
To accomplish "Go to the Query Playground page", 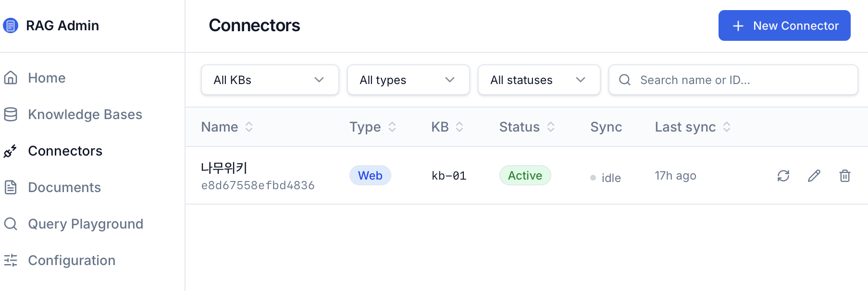I will [x=86, y=224].
